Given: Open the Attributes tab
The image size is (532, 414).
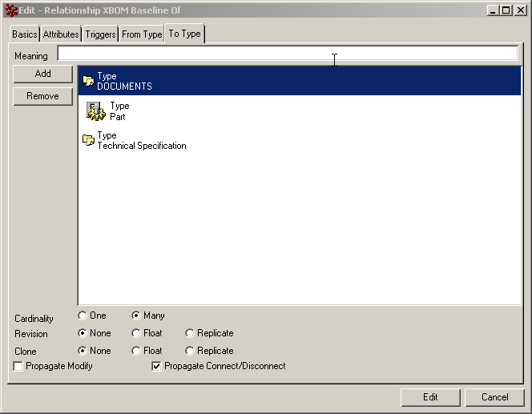Looking at the screenshot, I should point(61,34).
